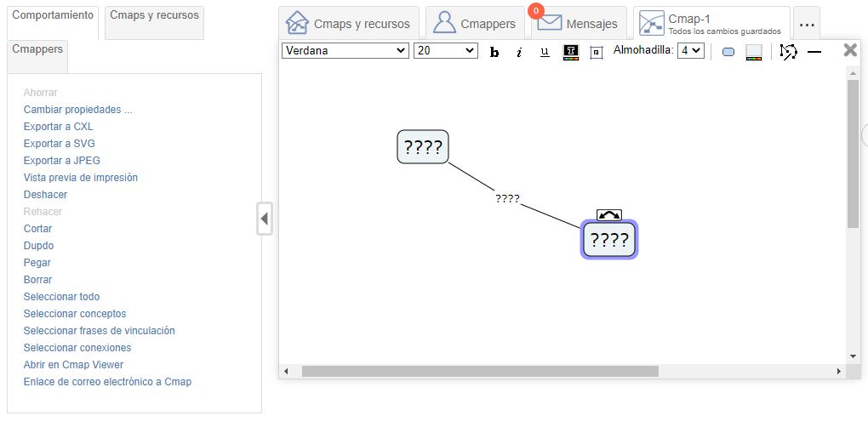868x427 pixels.
Task: Close the style toolbar with X
Action: (x=850, y=50)
